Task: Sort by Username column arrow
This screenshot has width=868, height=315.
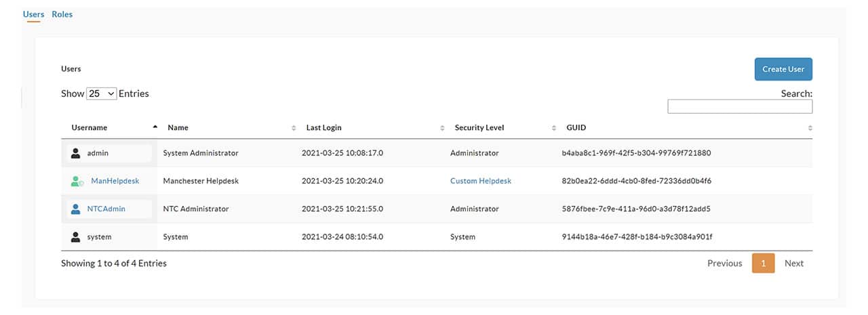Action: pyautogui.click(x=155, y=127)
